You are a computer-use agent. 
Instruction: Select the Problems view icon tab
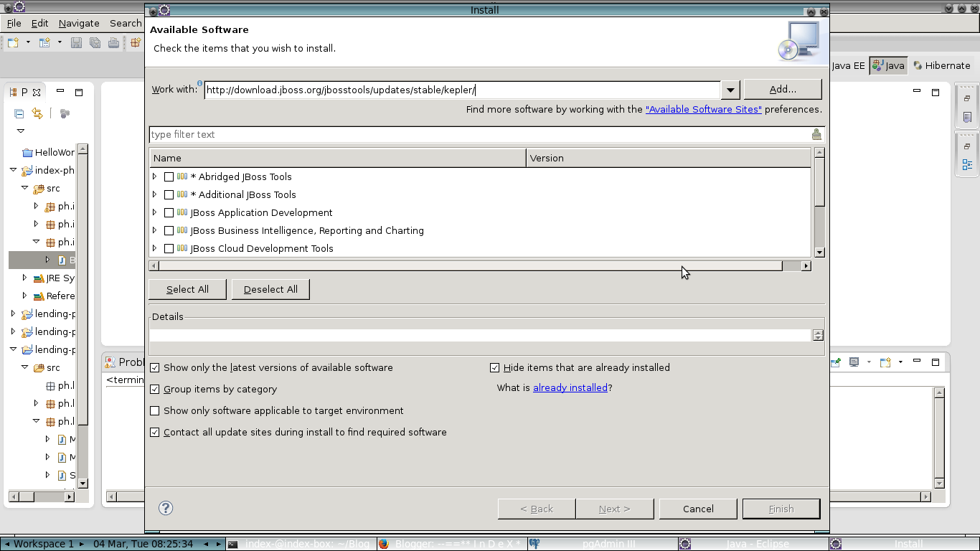110,362
